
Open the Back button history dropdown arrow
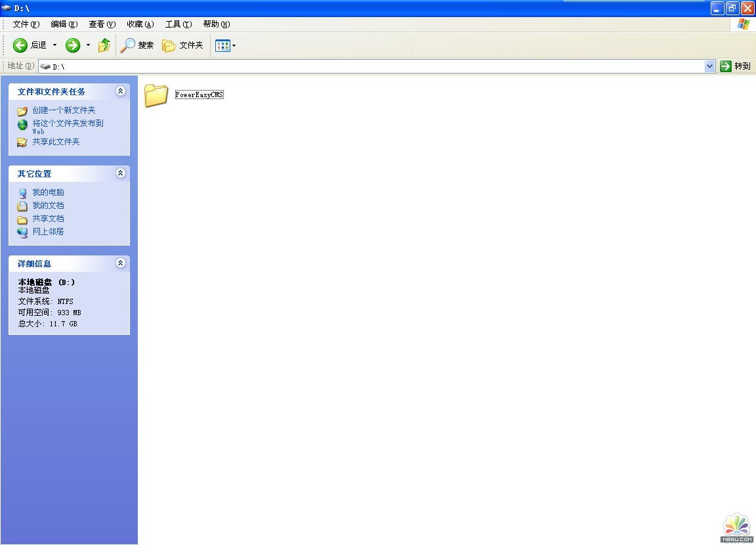pos(55,45)
